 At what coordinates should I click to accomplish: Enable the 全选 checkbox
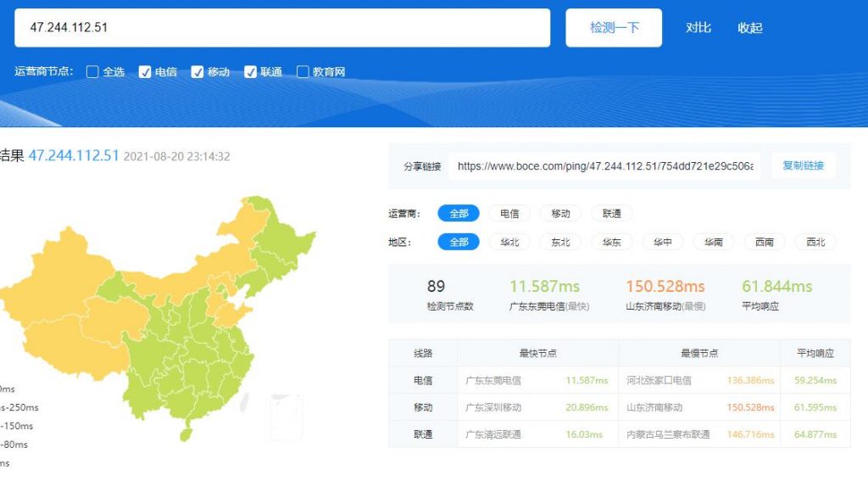pyautogui.click(x=93, y=72)
